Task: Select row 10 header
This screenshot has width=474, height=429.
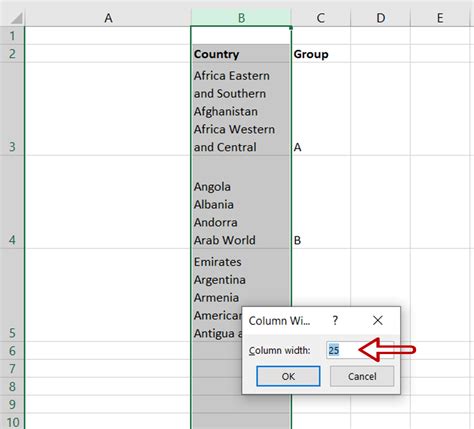Action: (12, 421)
